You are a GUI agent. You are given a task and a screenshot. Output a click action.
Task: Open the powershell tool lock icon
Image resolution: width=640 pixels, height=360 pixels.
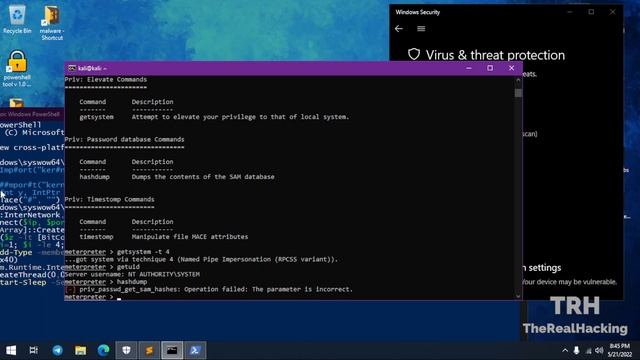[17, 69]
